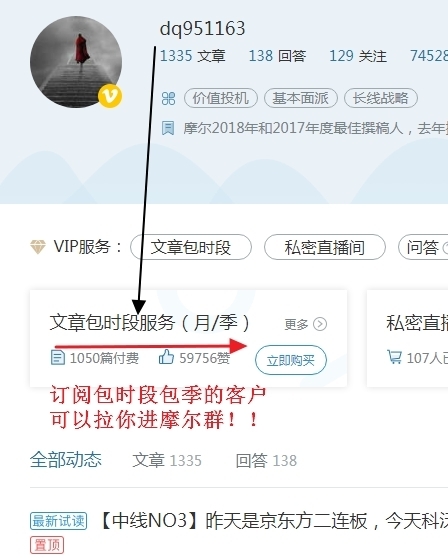Click the tags grid icon
This screenshot has width=448, height=558.
click(168, 98)
